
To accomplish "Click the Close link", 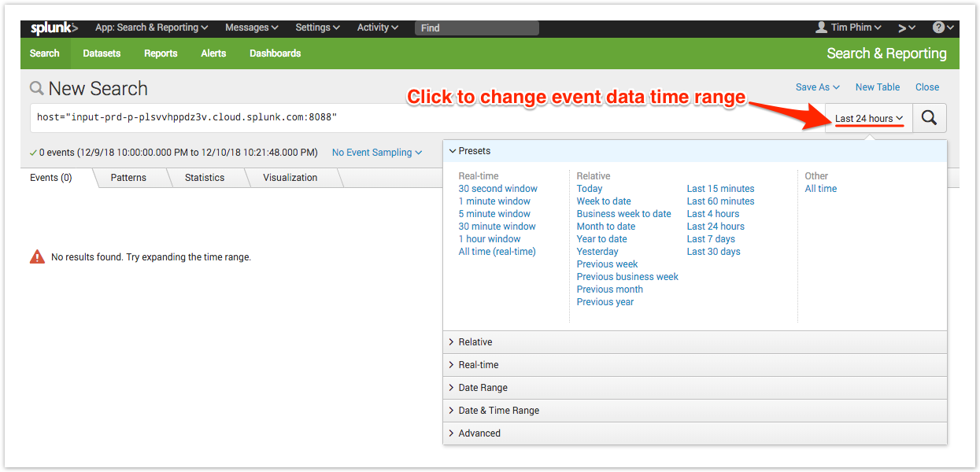I will click(927, 87).
